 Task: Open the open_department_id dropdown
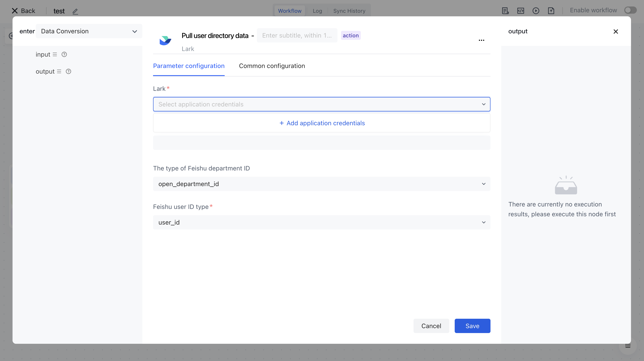pyautogui.click(x=322, y=184)
